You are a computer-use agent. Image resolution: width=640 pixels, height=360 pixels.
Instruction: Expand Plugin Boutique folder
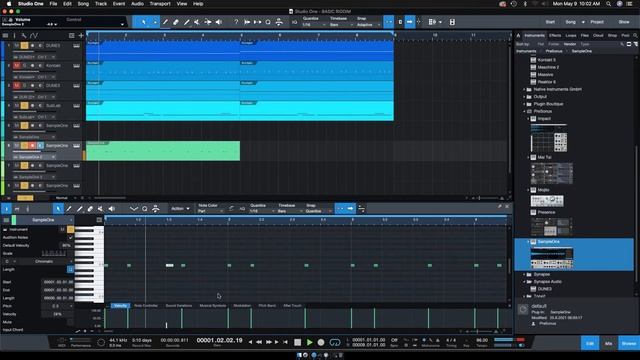point(524,104)
